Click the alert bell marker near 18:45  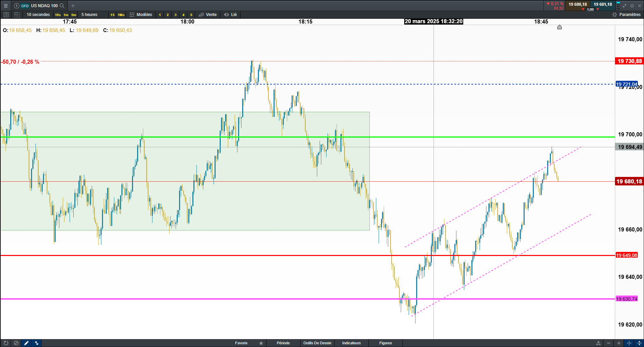point(559,27)
